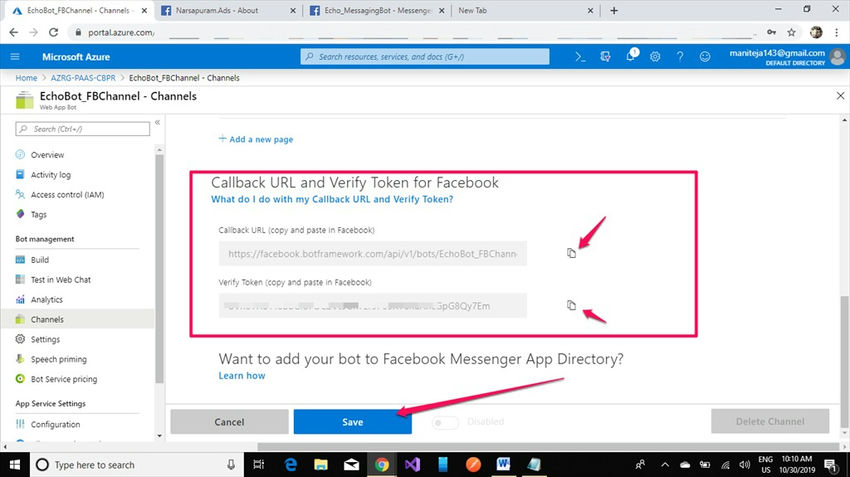Go back in browser history
This screenshot has width=850, height=477.
click(14, 33)
